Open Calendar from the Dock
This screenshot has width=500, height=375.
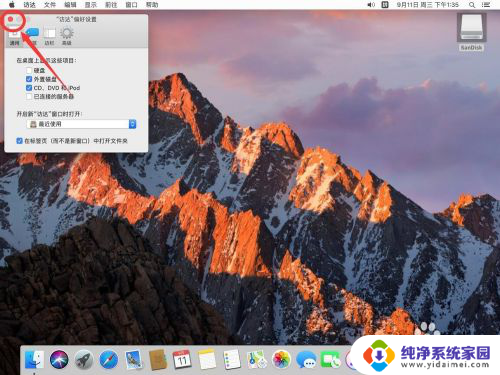[182, 359]
